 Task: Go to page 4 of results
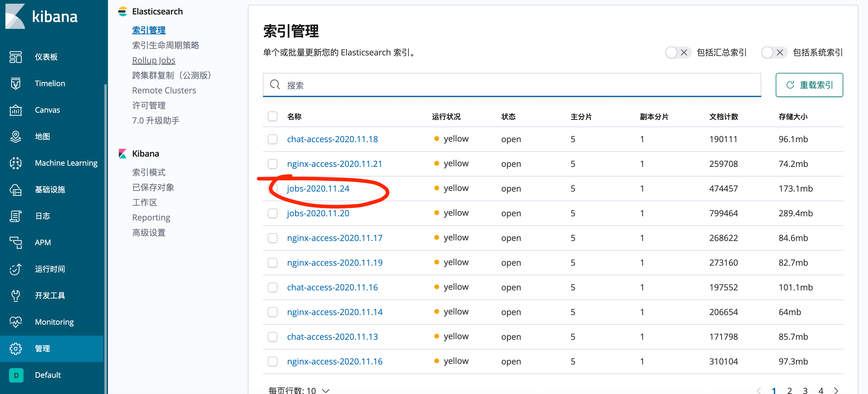click(821, 390)
